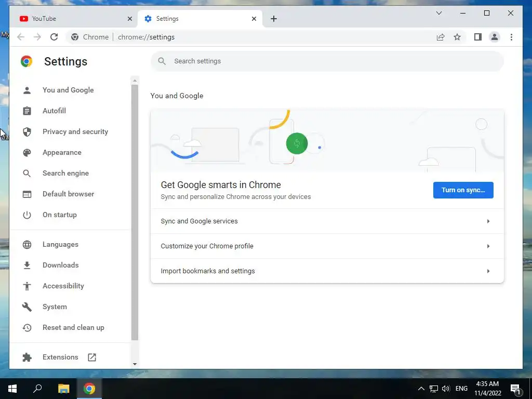Screen dimensions: 532x399
Task: Click sidebar scrollbar down arrow
Action: 135,364
